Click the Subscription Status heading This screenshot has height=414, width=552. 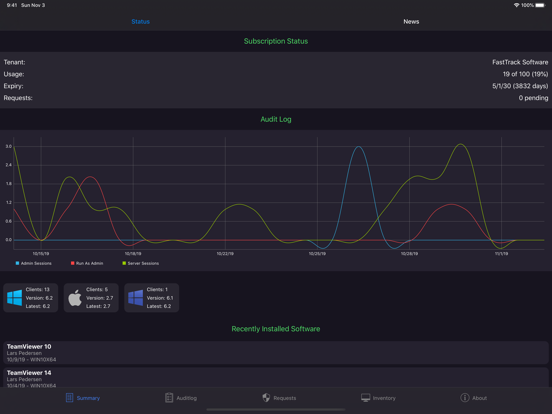point(276,41)
